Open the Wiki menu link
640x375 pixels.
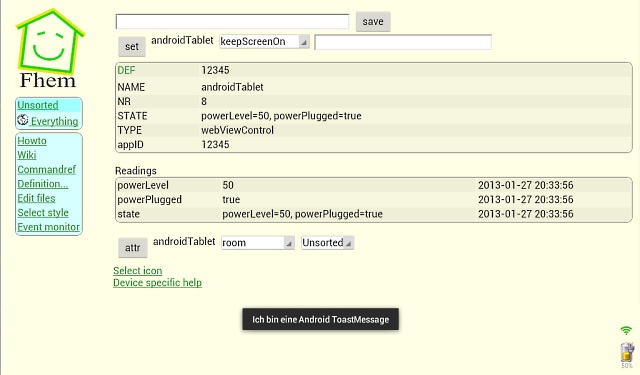[27, 155]
